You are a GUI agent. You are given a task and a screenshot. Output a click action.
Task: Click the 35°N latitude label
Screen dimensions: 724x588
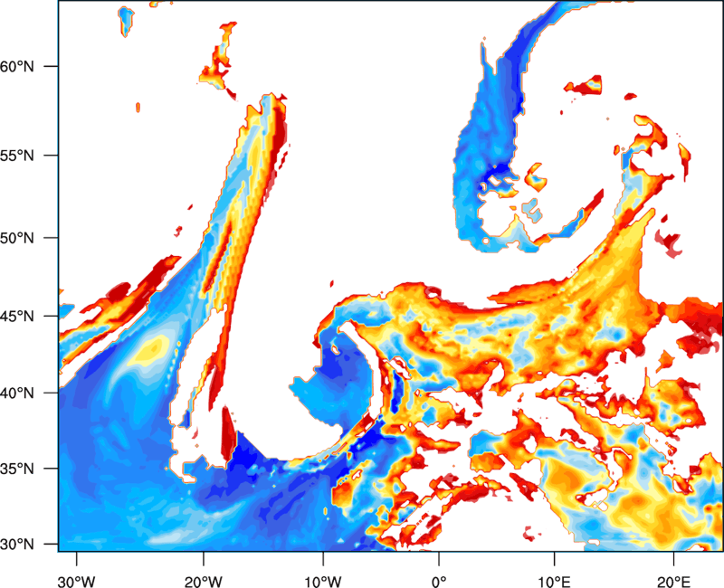point(17,469)
